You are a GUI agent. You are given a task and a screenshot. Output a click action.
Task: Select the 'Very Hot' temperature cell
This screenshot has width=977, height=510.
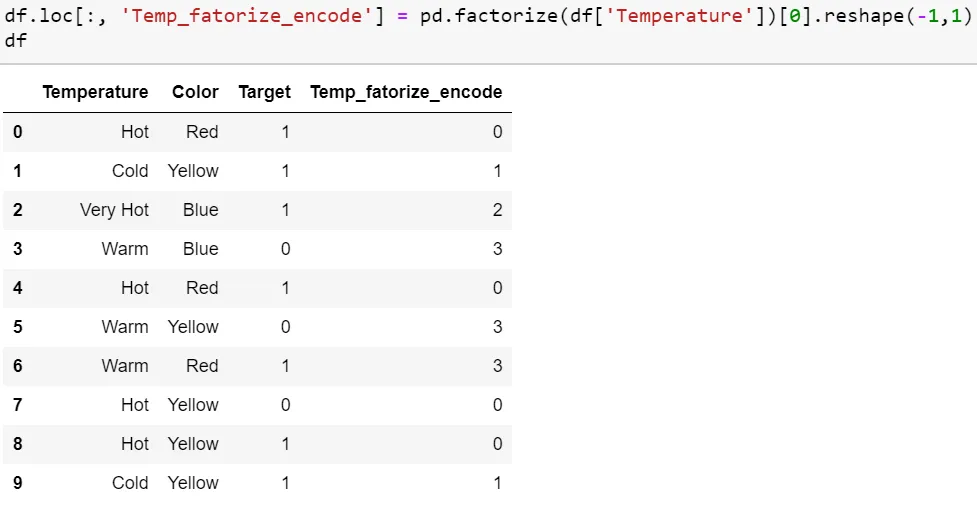114,210
